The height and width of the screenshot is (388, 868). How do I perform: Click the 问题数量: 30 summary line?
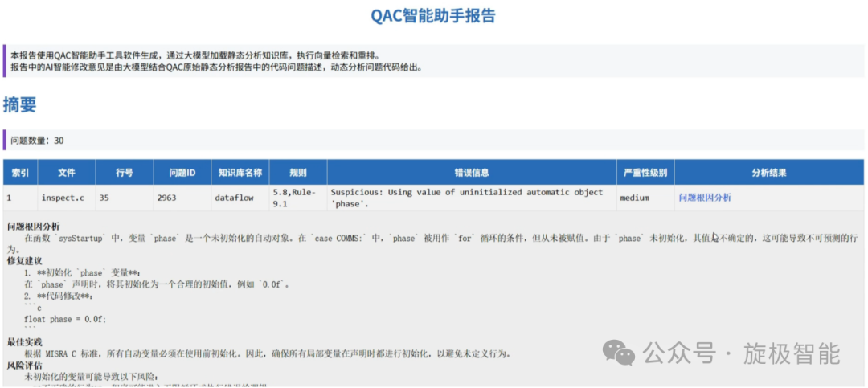point(37,140)
